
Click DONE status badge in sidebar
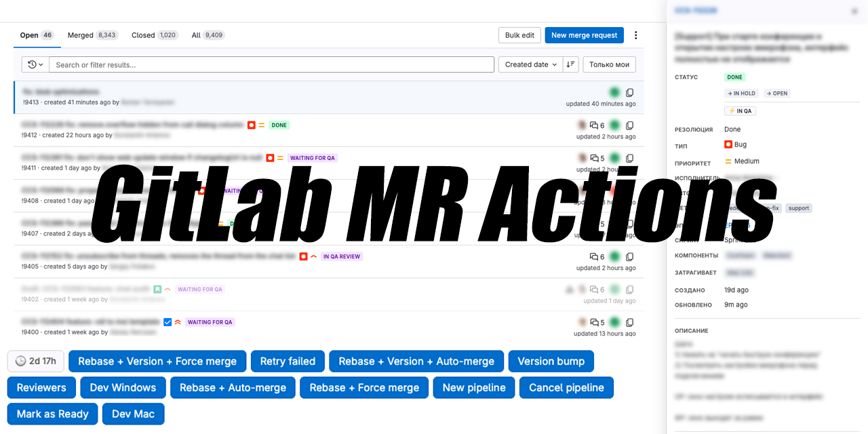735,77
